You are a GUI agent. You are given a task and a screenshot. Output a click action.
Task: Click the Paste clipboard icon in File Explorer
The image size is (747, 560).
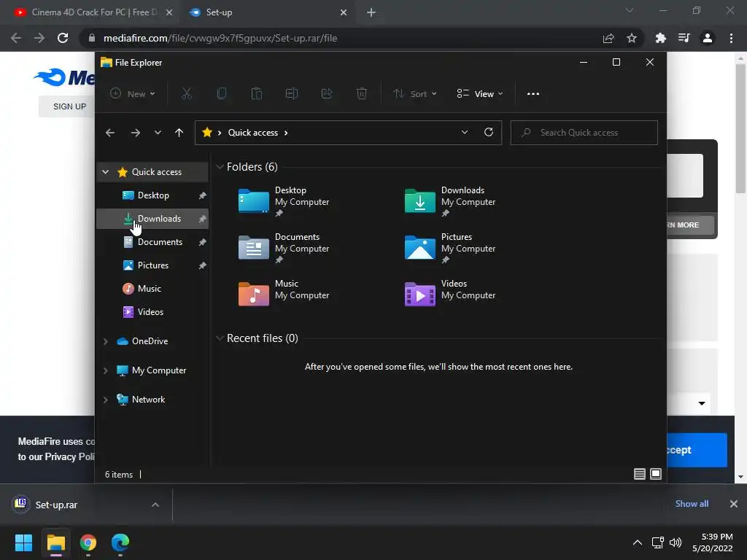click(x=256, y=94)
